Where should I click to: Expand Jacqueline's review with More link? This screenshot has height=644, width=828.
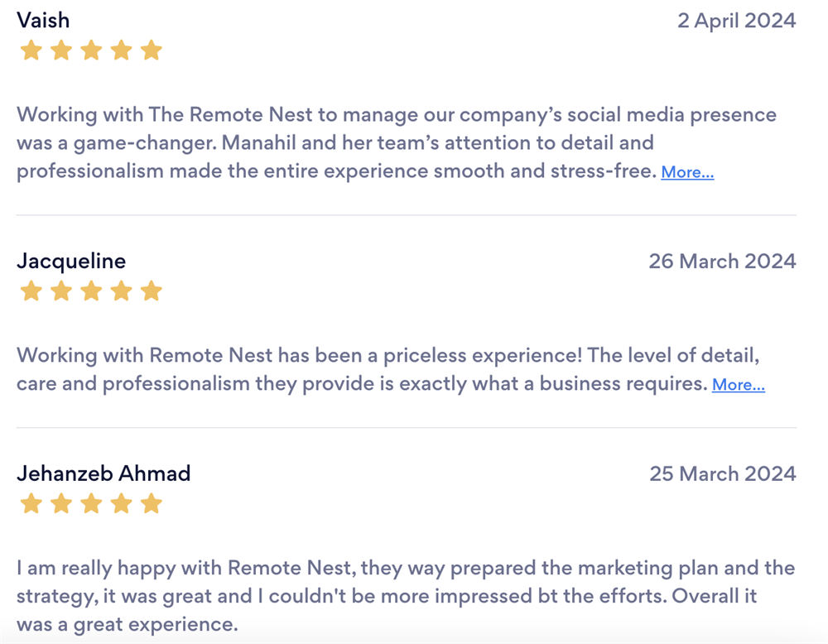coord(738,385)
